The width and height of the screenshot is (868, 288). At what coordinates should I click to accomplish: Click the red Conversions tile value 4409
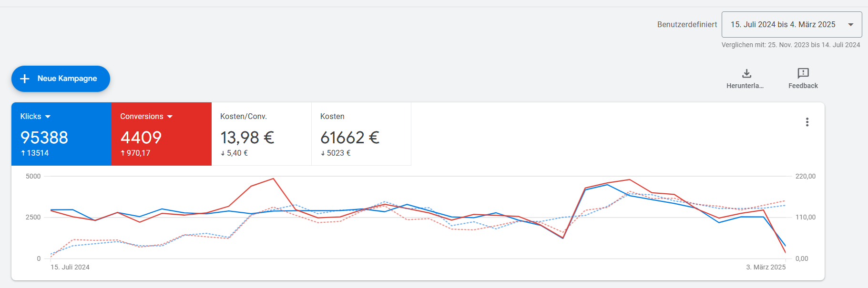coord(141,138)
